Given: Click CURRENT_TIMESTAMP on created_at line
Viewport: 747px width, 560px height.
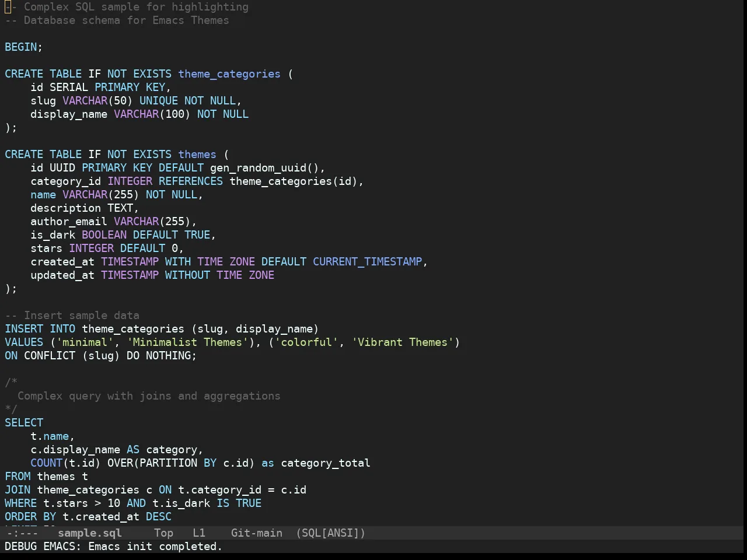Looking at the screenshot, I should (x=367, y=262).
